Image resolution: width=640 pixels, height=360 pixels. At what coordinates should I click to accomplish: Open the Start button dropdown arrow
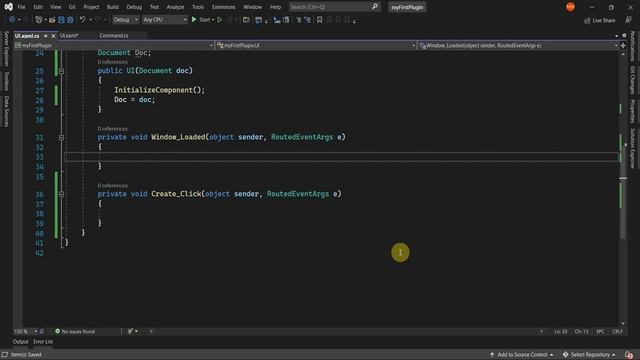click(213, 20)
